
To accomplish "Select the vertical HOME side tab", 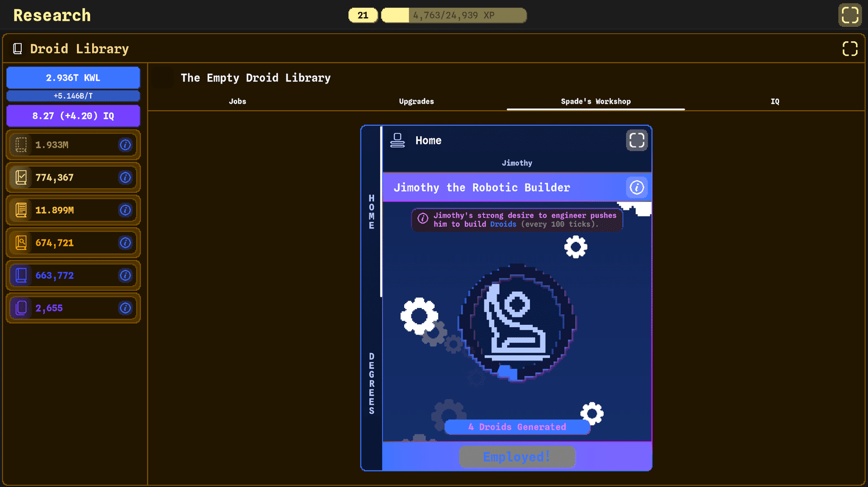I will [372, 212].
